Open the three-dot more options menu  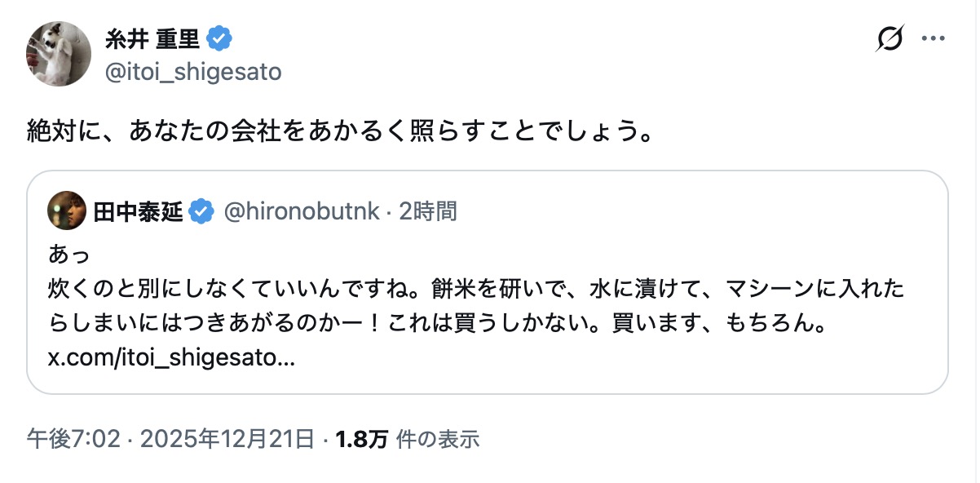click(934, 38)
